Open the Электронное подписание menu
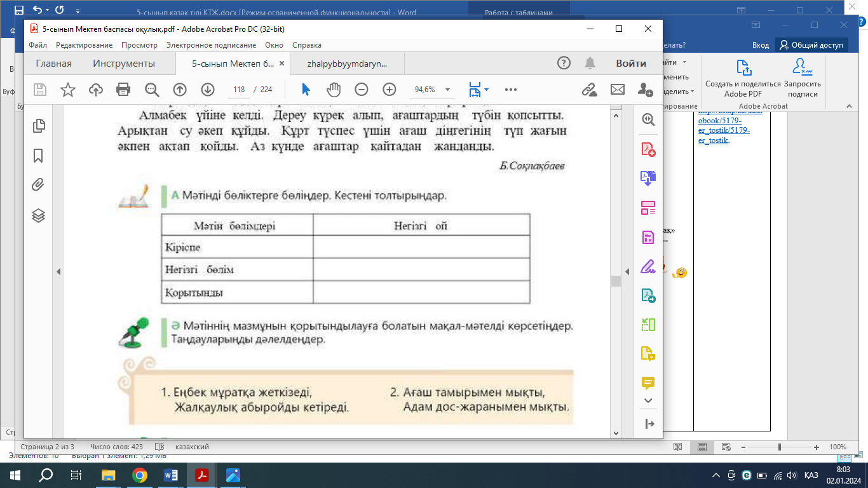Image resolution: width=868 pixels, height=488 pixels. (x=211, y=45)
